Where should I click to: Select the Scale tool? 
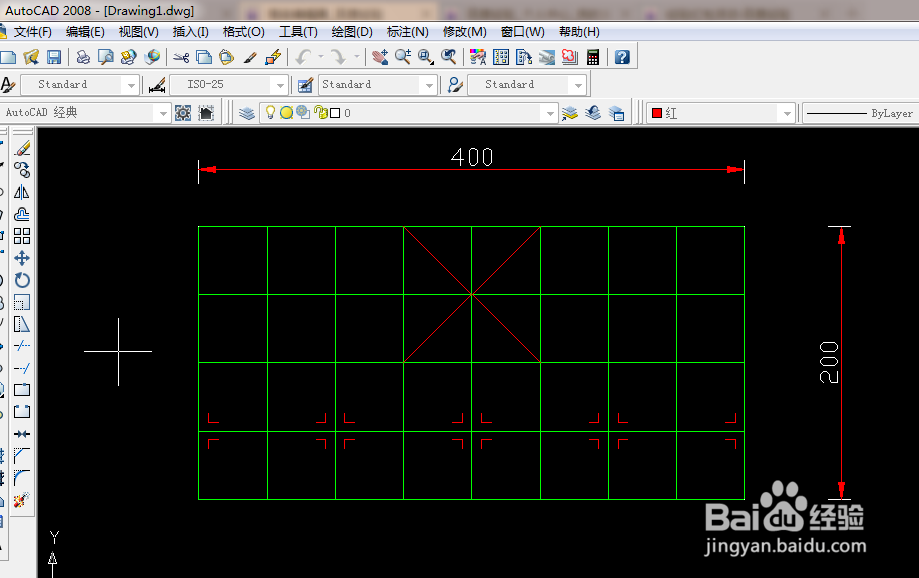tap(22, 302)
